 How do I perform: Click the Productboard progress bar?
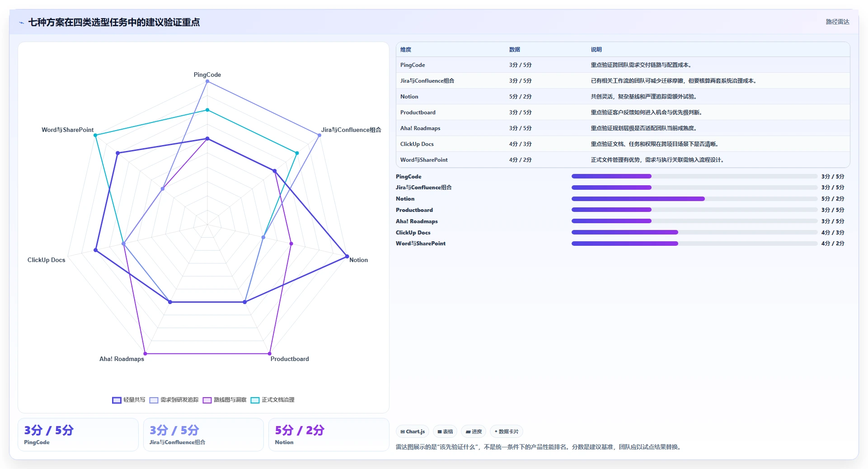click(694, 210)
